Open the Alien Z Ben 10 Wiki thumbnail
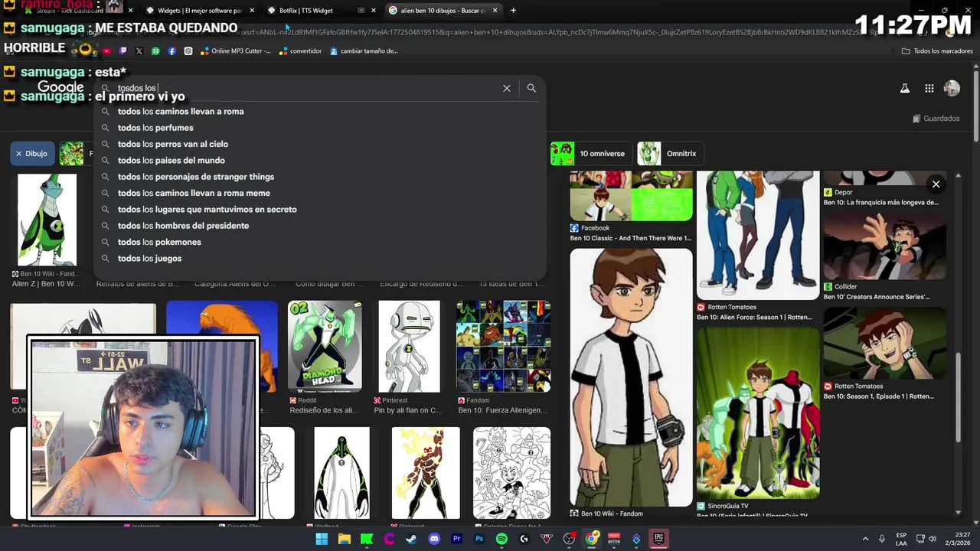Viewport: 980px width, 551px height. click(47, 220)
